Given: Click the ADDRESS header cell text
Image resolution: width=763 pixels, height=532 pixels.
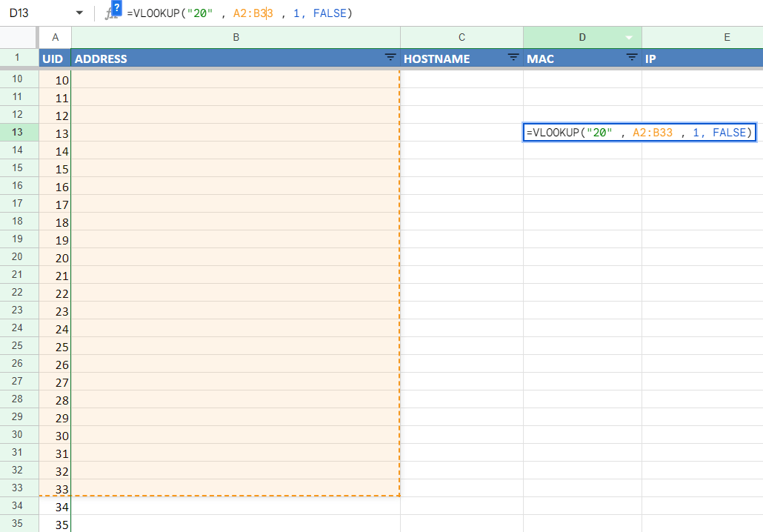Looking at the screenshot, I should click(x=101, y=59).
